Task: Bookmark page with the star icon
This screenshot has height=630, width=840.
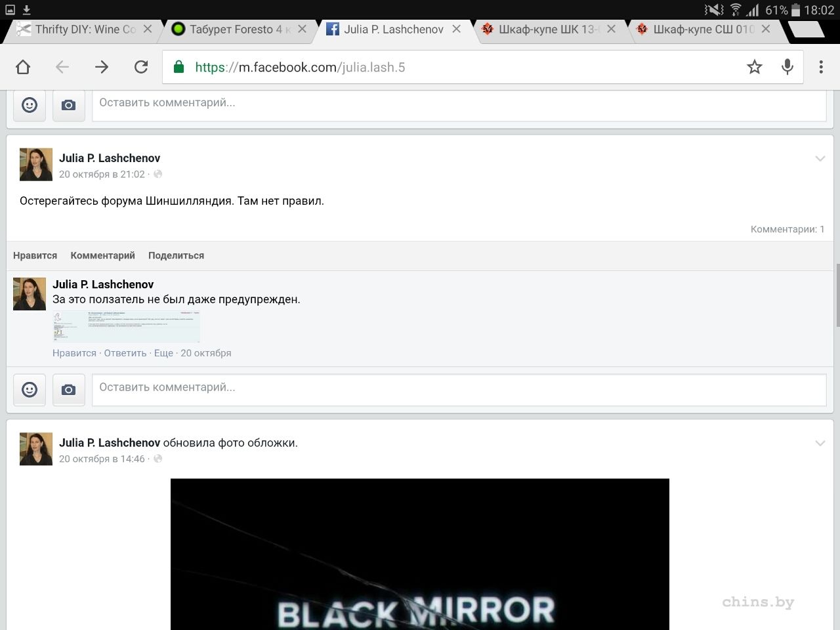Action: pos(755,67)
